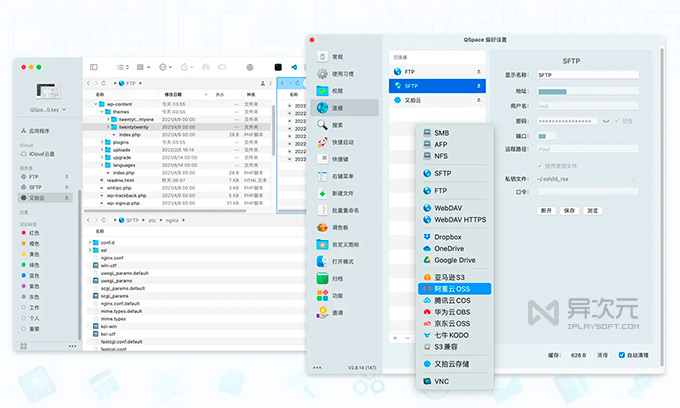The image size is (680, 408).
Task: Open the 打开模式 Finder icon tab
Action: coord(322,261)
